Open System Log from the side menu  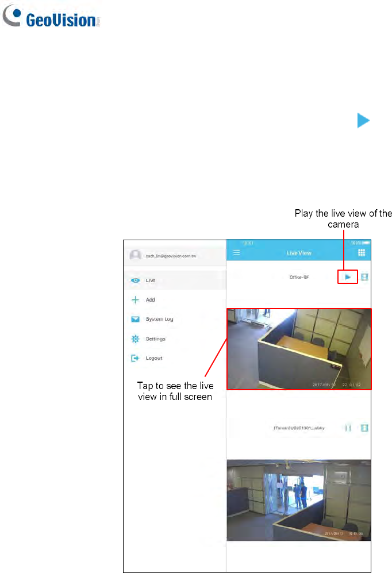coord(175,319)
